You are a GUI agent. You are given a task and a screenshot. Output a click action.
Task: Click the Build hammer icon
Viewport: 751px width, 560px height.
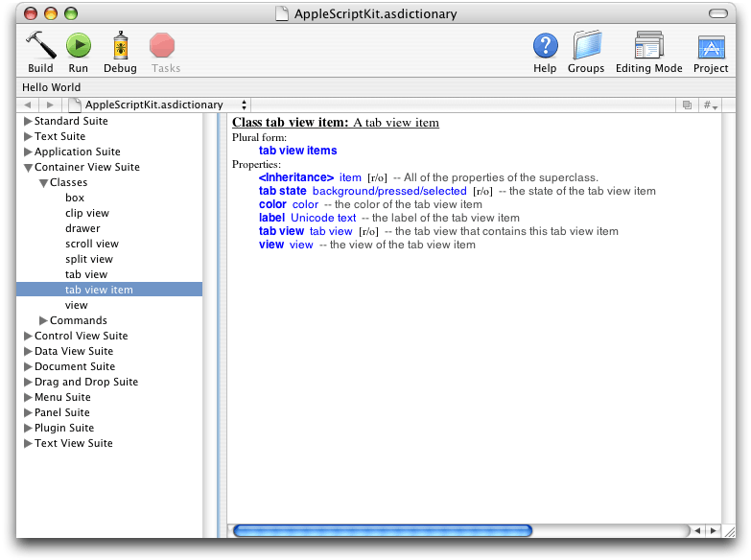coord(40,45)
